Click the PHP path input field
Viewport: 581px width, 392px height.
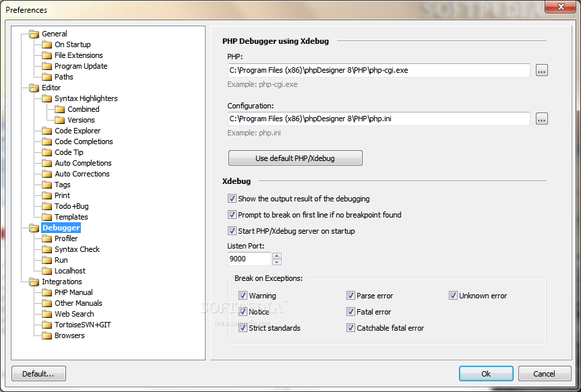pyautogui.click(x=379, y=70)
